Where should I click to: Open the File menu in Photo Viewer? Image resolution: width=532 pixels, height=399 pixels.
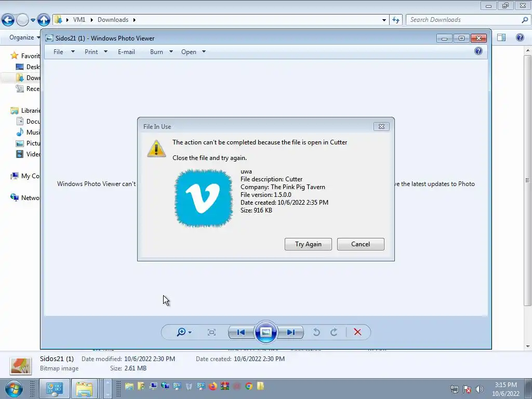58,52
